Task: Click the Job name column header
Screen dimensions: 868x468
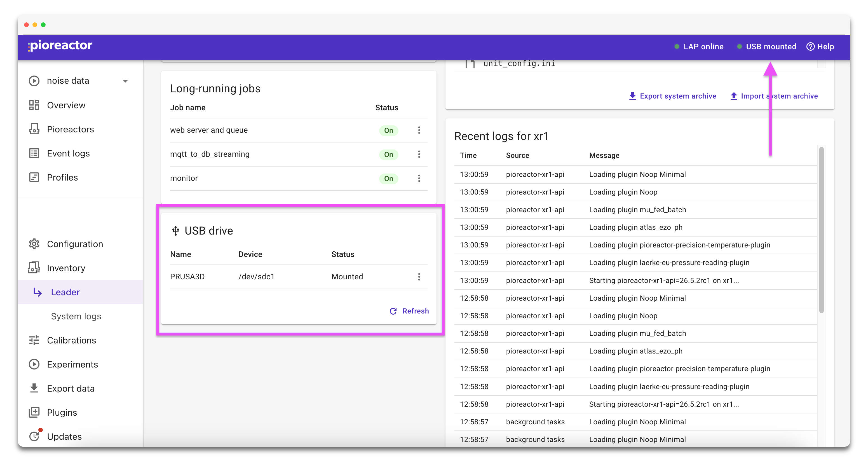Action: coord(188,107)
